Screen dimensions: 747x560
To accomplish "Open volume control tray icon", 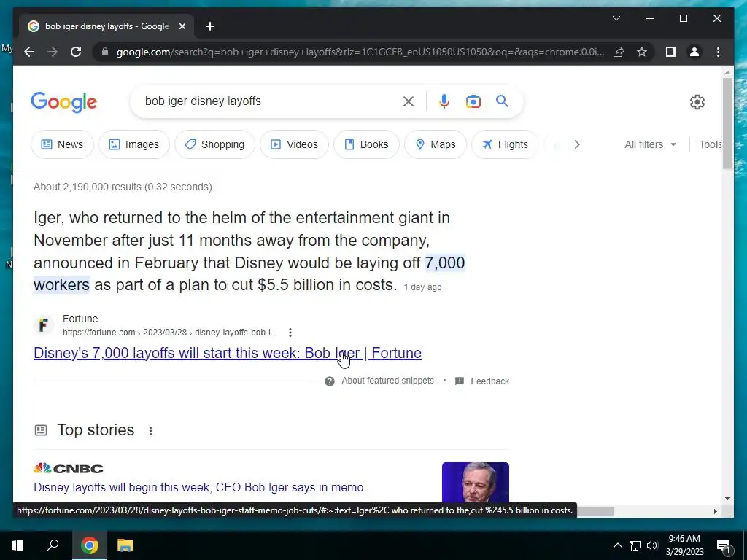I will click(652, 545).
